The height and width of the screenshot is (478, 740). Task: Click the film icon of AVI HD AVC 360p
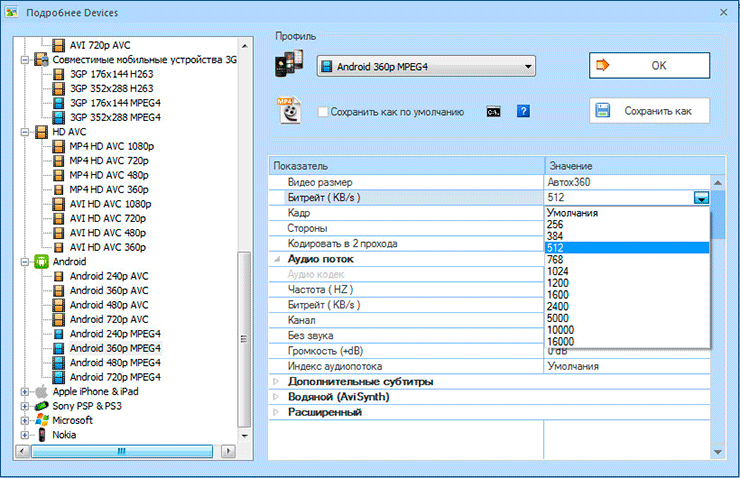coord(59,247)
